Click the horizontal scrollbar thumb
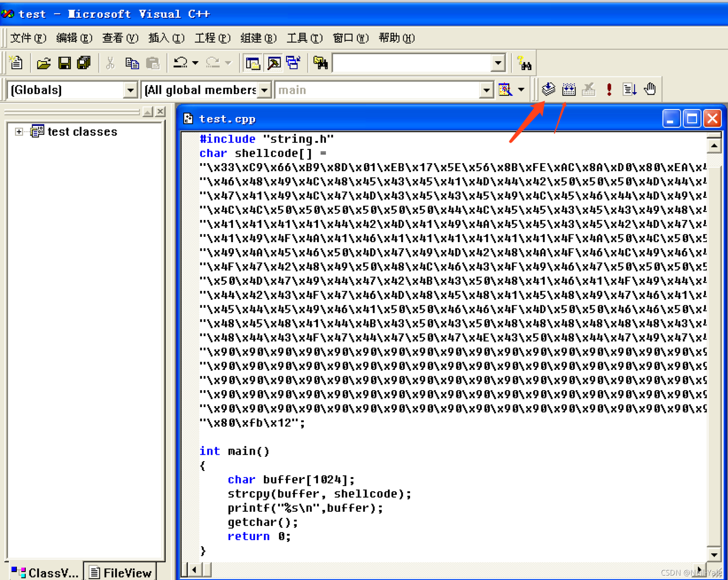This screenshot has width=728, height=580. coord(207,570)
